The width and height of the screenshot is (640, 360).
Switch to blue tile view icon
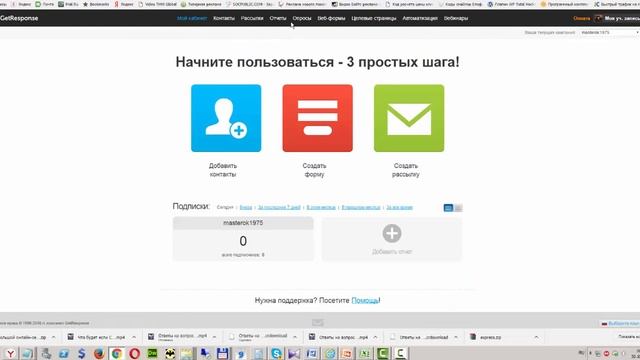tap(448, 208)
